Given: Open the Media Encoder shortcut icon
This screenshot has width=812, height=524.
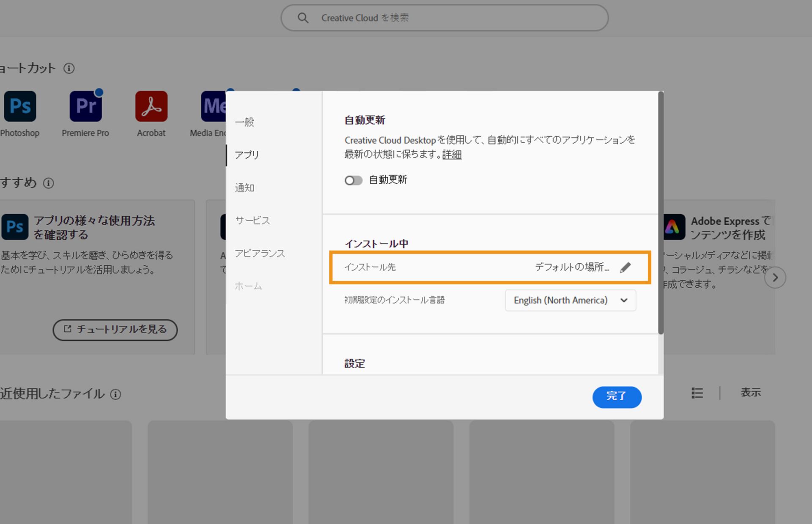Looking at the screenshot, I should pyautogui.click(x=214, y=106).
